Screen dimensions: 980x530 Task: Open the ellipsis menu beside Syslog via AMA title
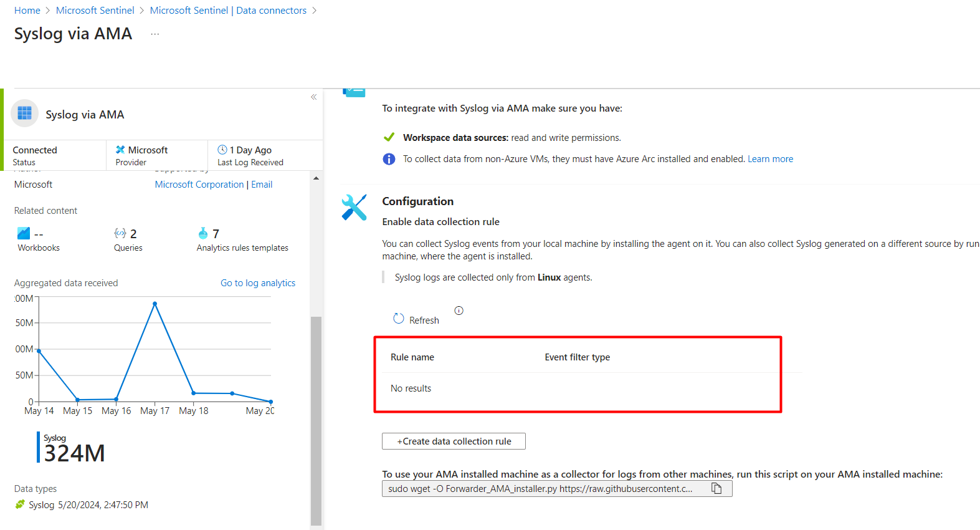pyautogui.click(x=155, y=34)
